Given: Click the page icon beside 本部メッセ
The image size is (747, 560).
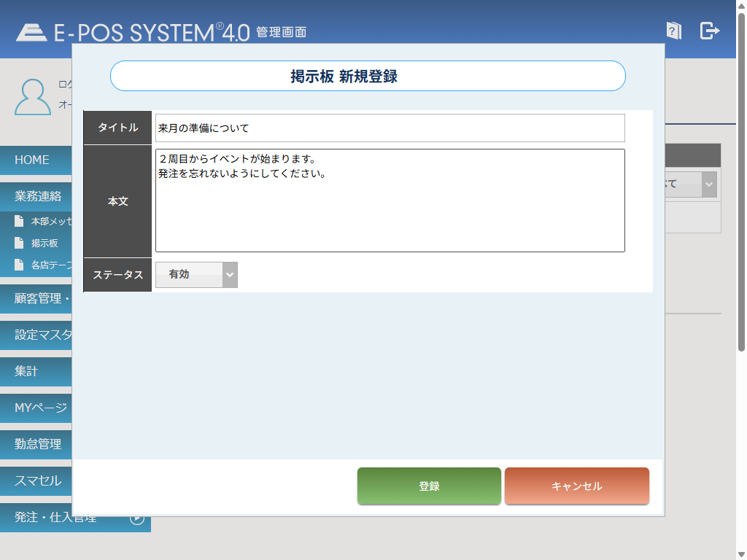Looking at the screenshot, I should (x=20, y=221).
